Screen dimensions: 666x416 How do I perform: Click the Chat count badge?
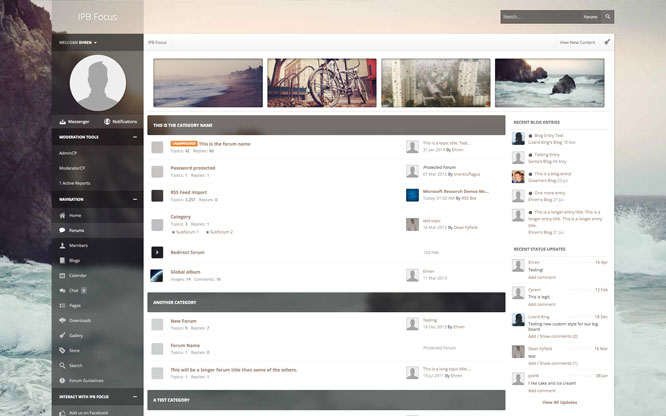coord(84,291)
